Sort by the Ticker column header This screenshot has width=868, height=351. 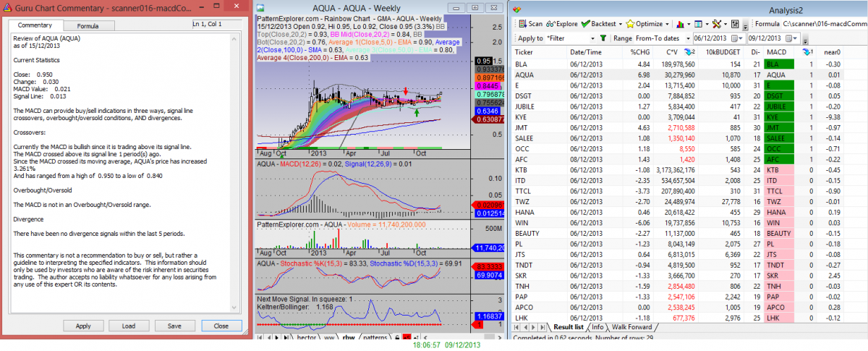pyautogui.click(x=539, y=52)
